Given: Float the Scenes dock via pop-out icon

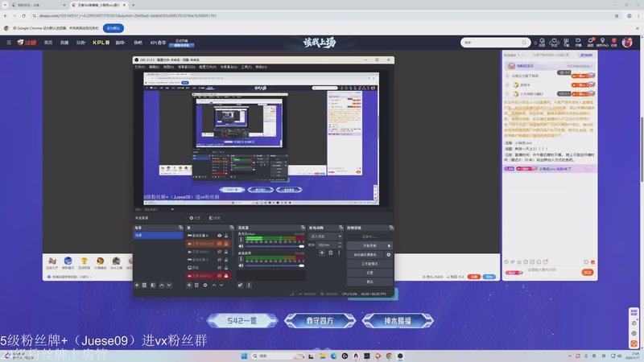Looking at the screenshot, I should 180,228.
